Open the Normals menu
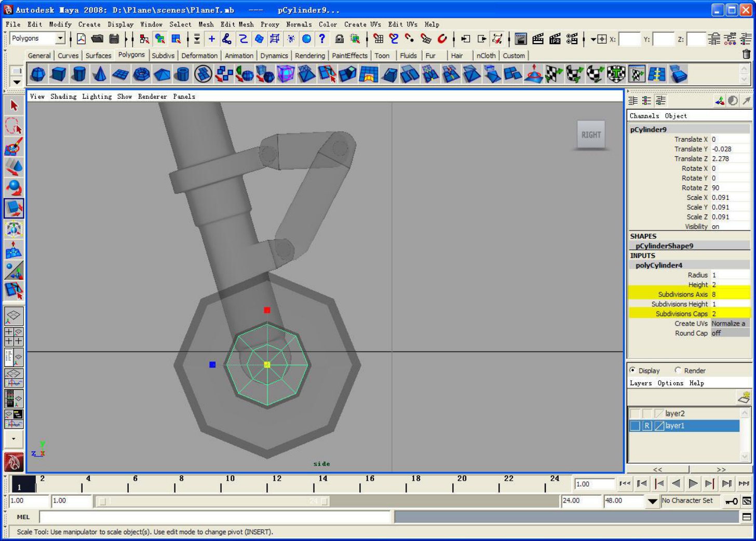This screenshot has width=756, height=541. coord(299,24)
